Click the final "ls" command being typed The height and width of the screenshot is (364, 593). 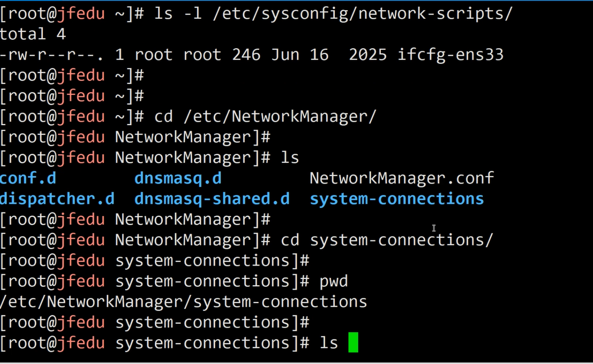click(x=329, y=343)
